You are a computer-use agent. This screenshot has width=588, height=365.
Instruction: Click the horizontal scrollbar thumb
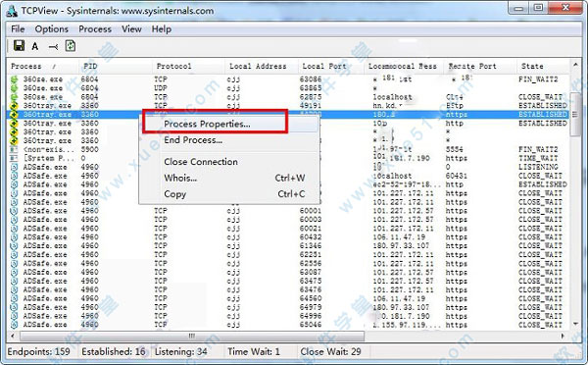(x=191, y=336)
